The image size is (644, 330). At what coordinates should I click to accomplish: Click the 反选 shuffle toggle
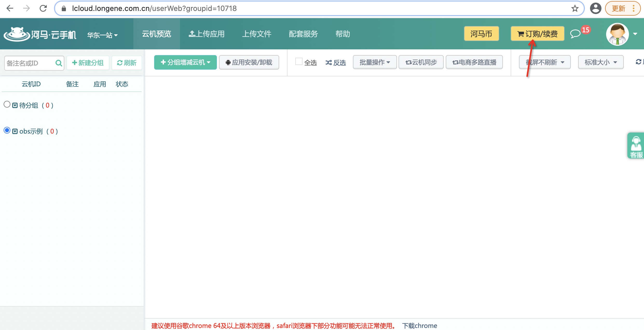(336, 63)
